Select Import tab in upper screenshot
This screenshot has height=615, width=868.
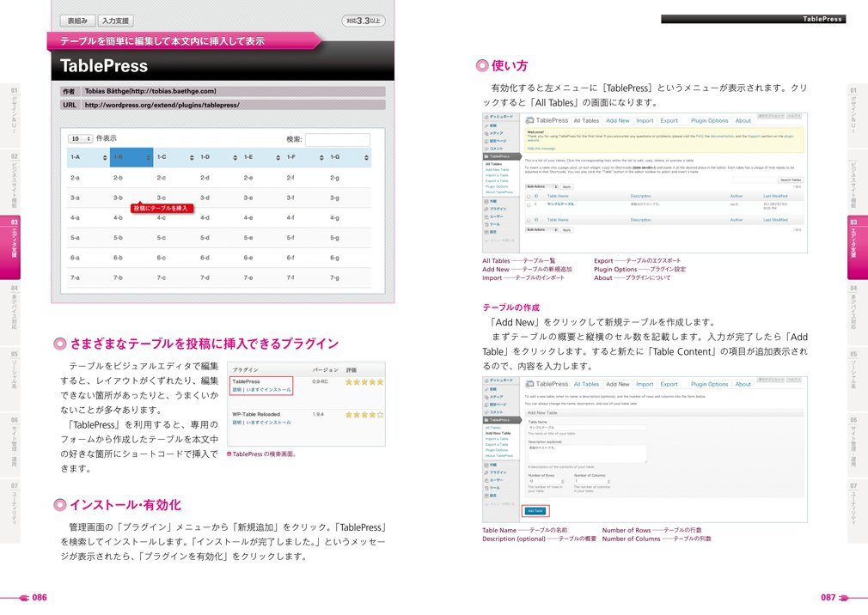645,120
